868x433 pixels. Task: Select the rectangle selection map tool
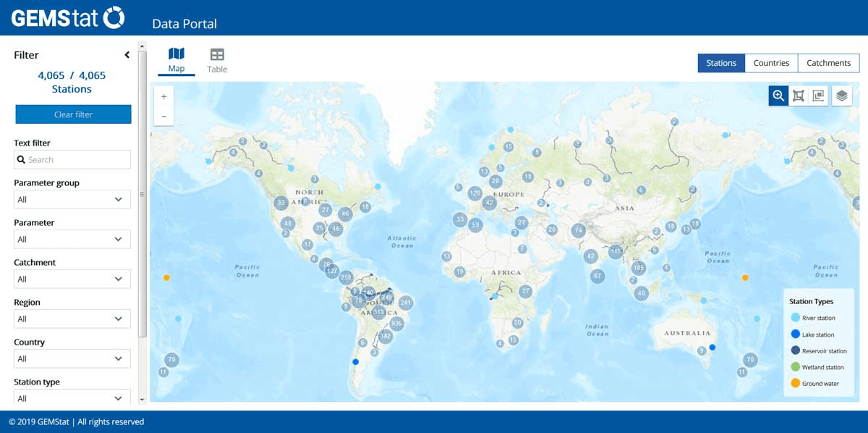(799, 96)
